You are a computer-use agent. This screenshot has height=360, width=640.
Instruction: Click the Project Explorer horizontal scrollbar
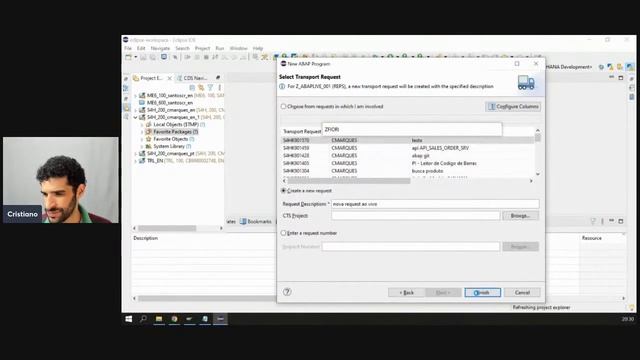[x=167, y=228]
